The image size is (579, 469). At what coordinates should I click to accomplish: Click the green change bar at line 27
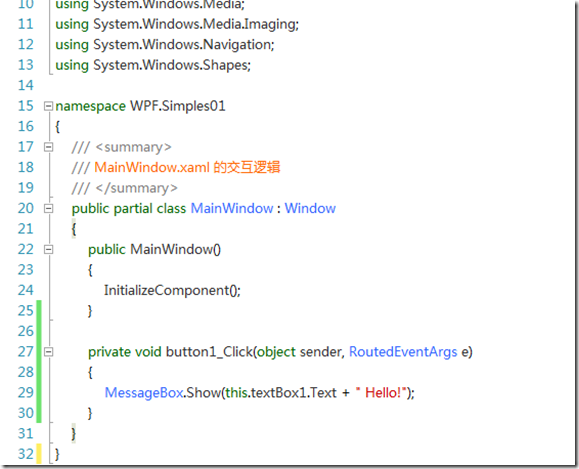(x=39, y=352)
